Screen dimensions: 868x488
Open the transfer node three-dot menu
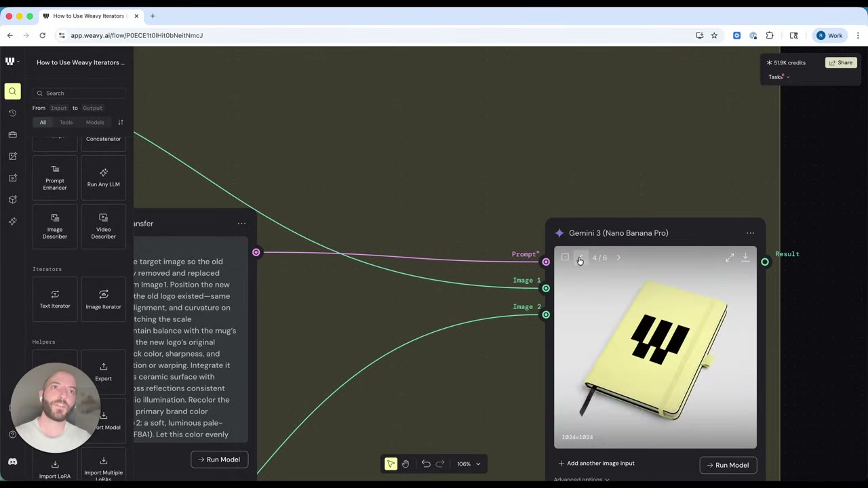click(241, 224)
